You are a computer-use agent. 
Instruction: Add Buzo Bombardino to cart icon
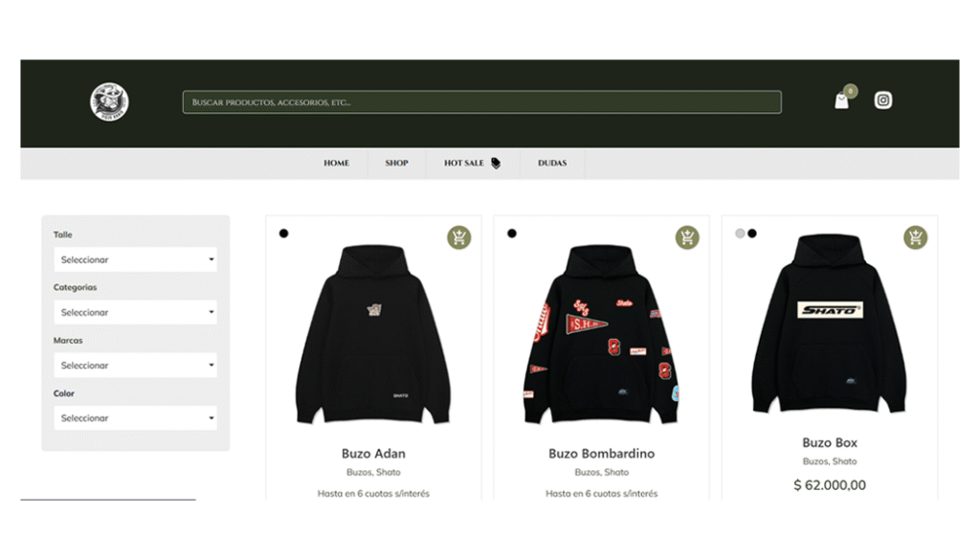click(687, 237)
